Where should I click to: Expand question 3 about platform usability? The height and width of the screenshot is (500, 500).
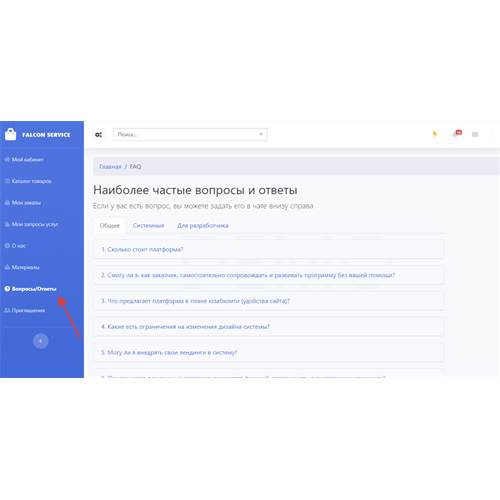[269, 301]
